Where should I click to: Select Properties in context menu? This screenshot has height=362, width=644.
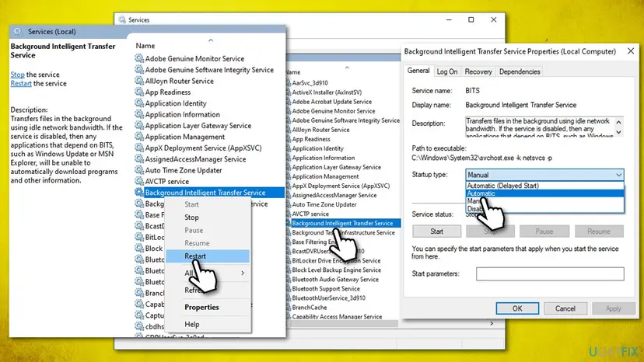(x=208, y=307)
